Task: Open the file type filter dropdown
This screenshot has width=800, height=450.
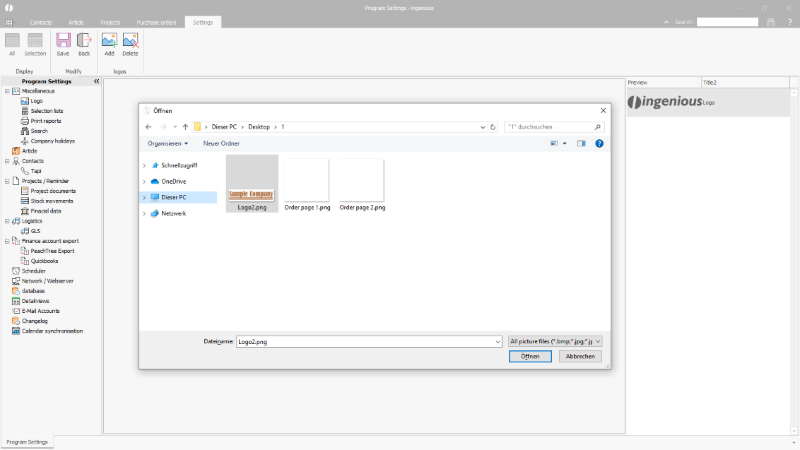Action: coord(555,341)
